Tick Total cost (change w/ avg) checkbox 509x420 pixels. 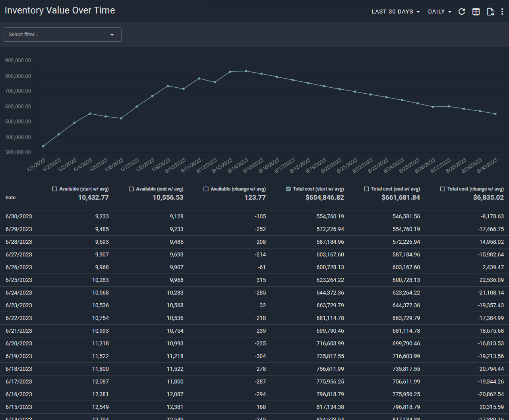pos(443,189)
